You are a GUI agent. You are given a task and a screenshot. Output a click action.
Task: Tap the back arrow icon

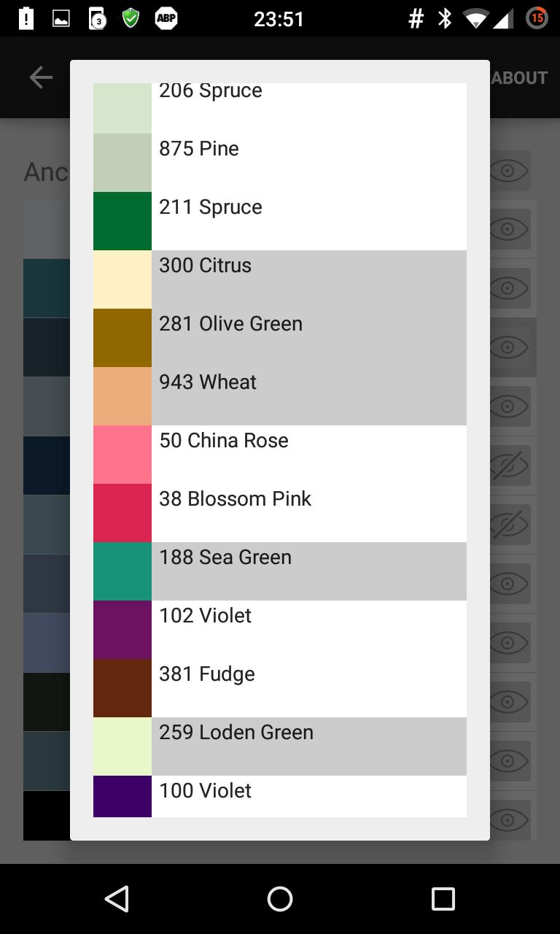[41, 77]
